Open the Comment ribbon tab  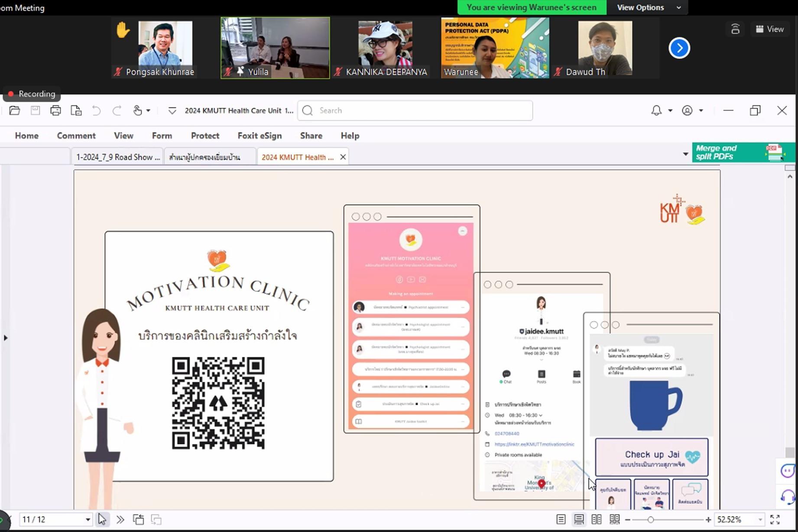tap(76, 136)
